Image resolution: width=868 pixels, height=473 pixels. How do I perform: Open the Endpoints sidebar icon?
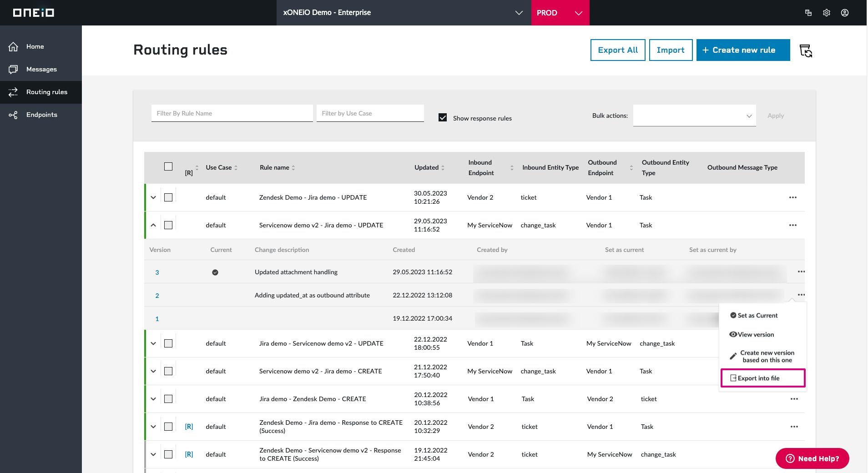click(14, 115)
